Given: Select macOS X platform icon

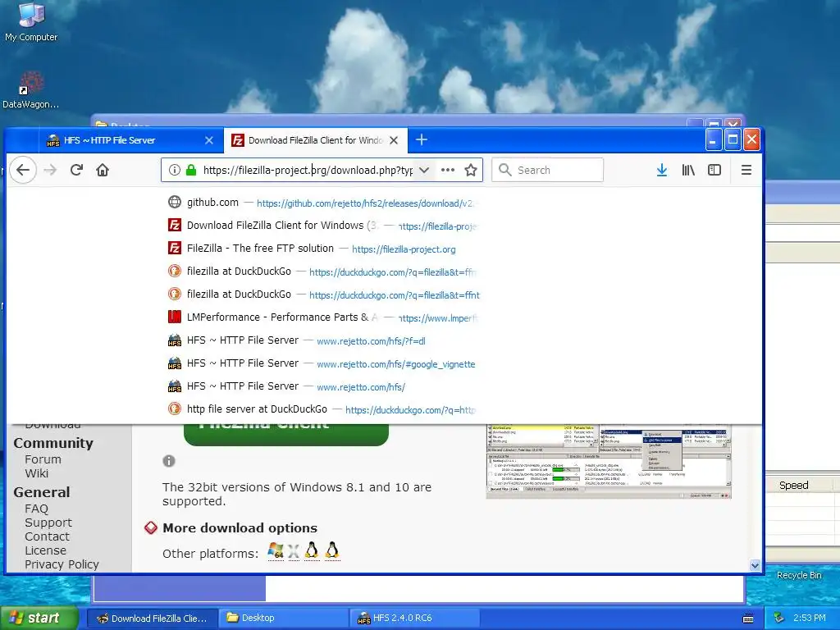Looking at the screenshot, I should point(294,550).
